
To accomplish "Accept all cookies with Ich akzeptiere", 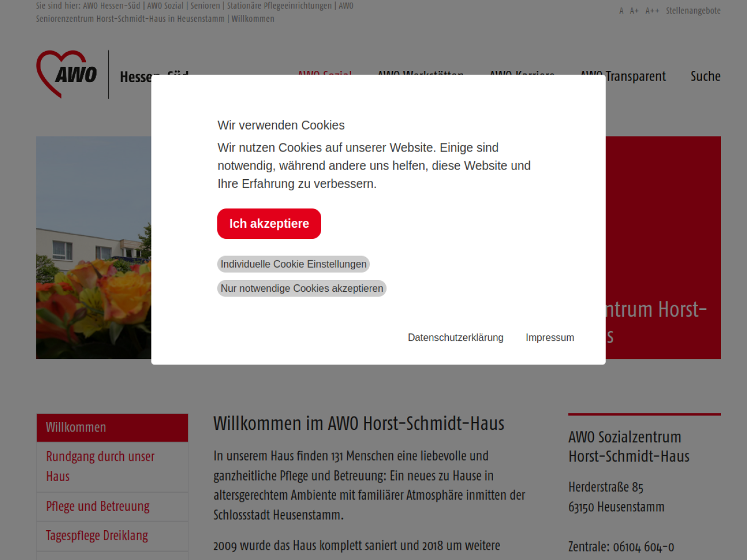I will (x=269, y=223).
